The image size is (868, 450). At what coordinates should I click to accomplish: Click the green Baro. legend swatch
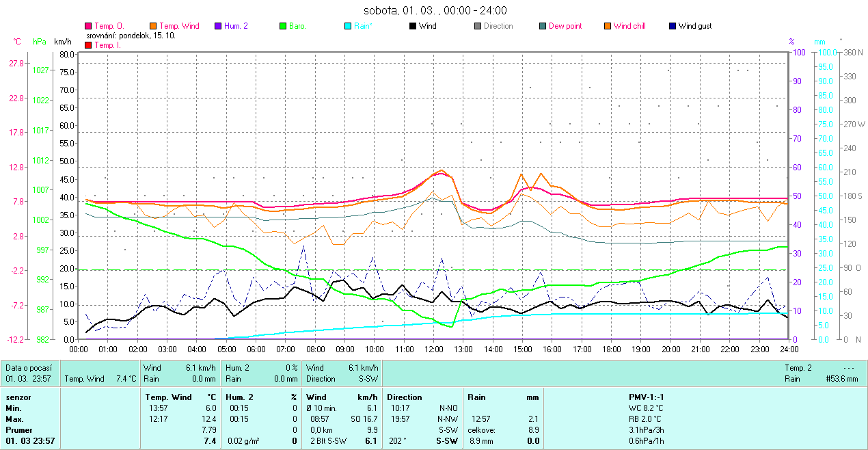(x=283, y=26)
